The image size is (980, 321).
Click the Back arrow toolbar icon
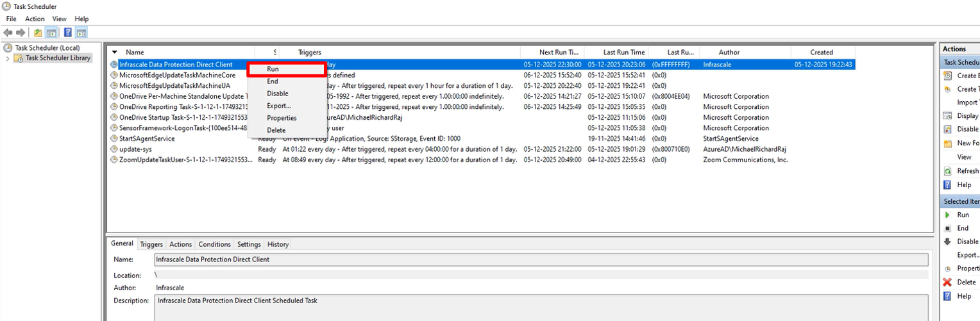[x=8, y=33]
